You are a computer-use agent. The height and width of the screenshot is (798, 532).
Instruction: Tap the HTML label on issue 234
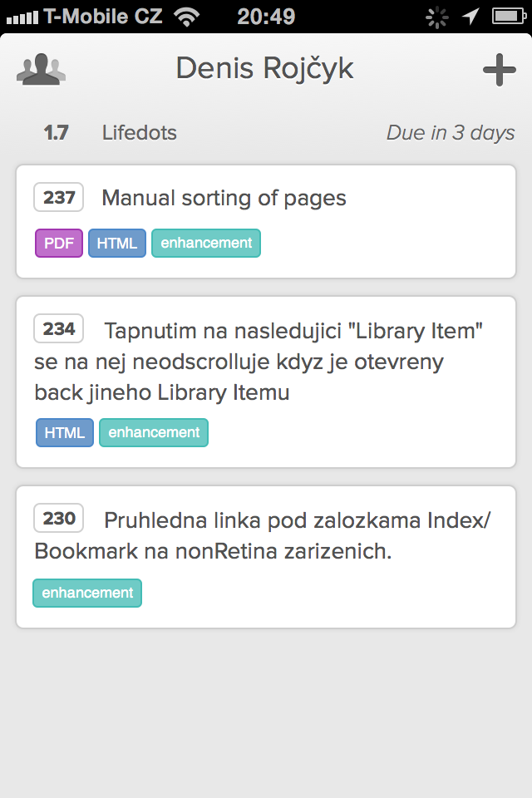65,432
